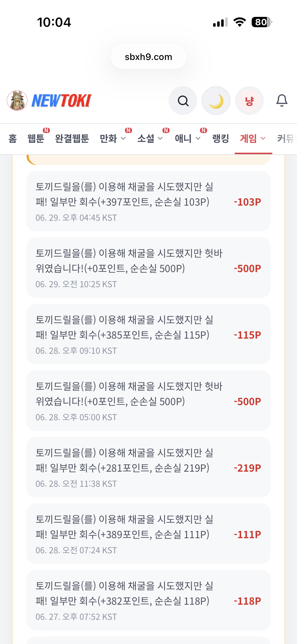The width and height of the screenshot is (297, 644).
Task: Toggle dark mode with the moon icon
Action: [x=216, y=101]
